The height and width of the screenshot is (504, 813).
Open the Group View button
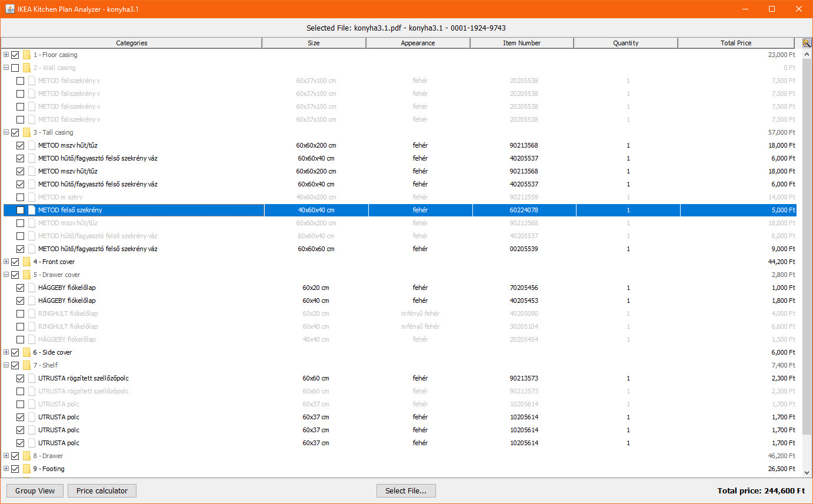(x=35, y=490)
